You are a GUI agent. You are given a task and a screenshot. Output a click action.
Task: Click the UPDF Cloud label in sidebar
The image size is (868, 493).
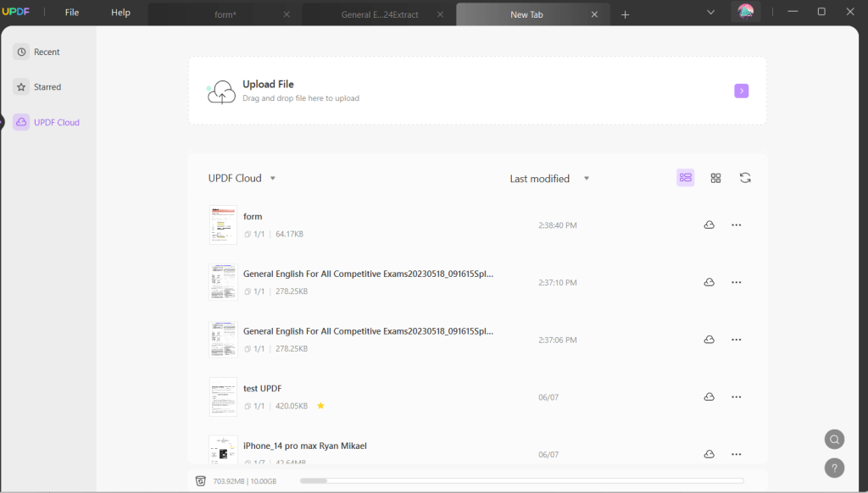57,122
